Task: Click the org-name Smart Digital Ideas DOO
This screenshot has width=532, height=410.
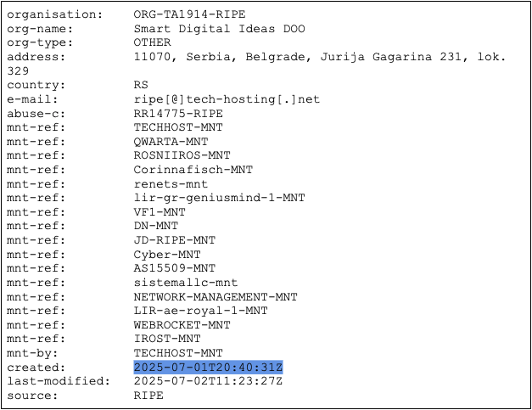Action: [219, 29]
